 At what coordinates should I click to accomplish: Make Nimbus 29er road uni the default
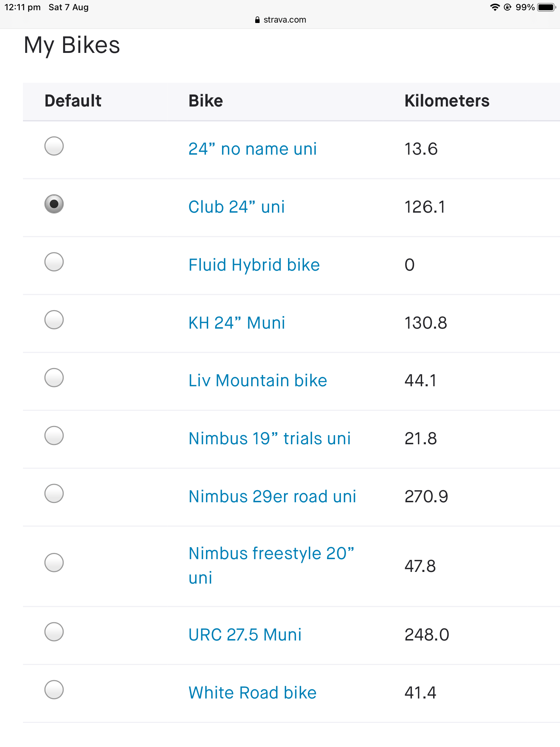tap(54, 494)
